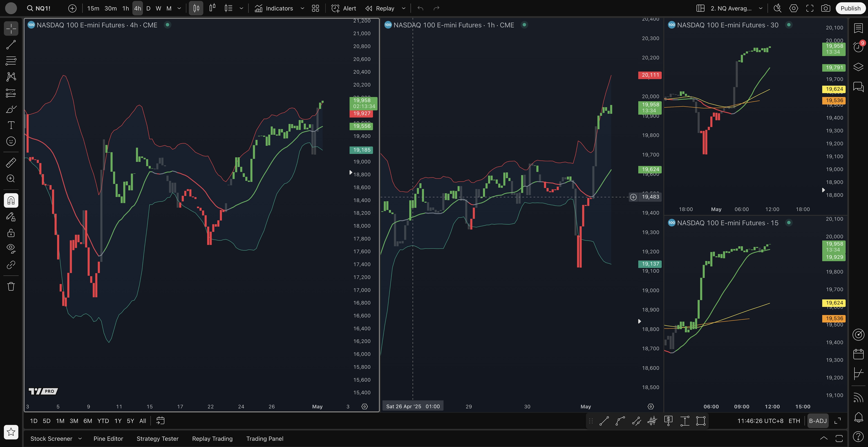
Task: Click the Publish button
Action: pyautogui.click(x=850, y=8)
